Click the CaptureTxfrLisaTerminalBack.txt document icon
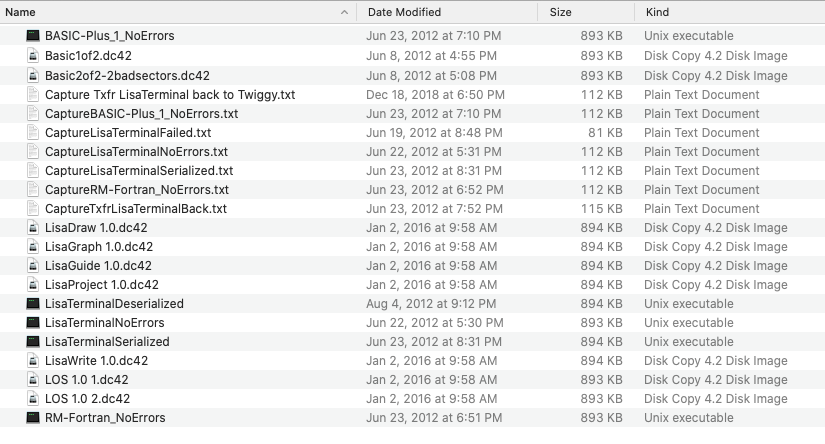This screenshot has height=444, width=825. coord(33,208)
